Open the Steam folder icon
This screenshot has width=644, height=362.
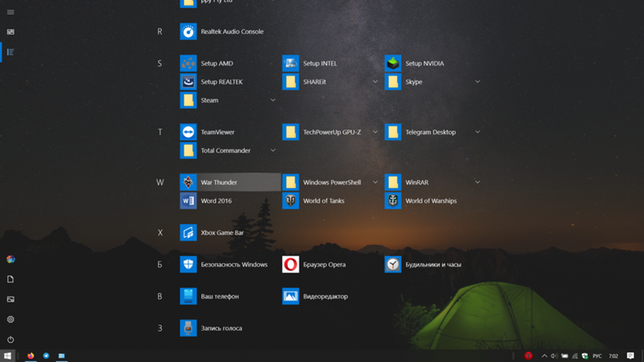(188, 100)
